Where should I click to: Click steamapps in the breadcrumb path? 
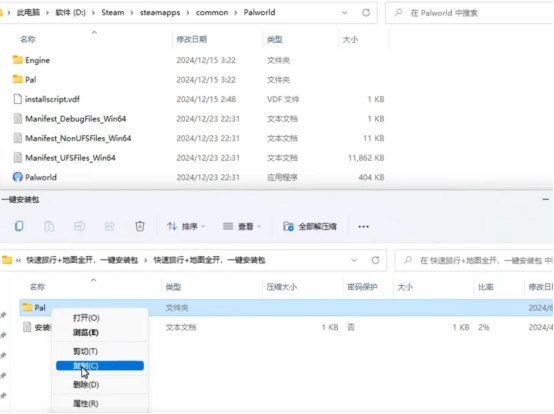[160, 12]
